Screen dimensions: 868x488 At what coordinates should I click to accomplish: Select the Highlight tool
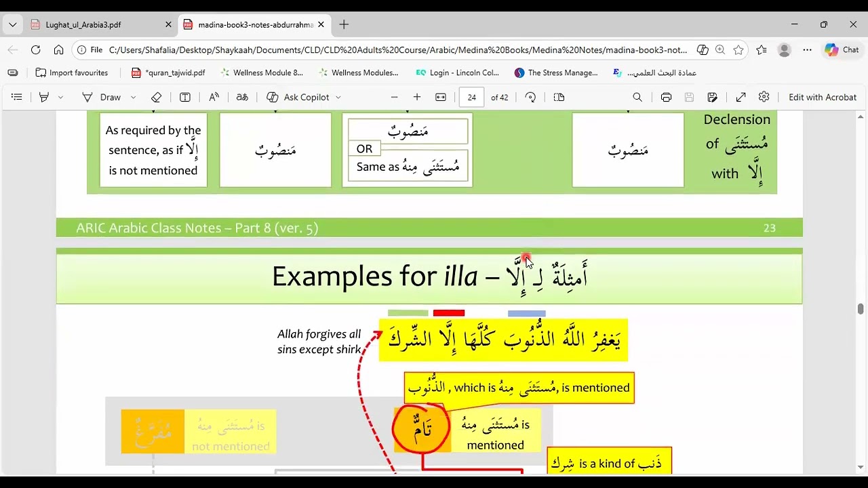pos(44,97)
